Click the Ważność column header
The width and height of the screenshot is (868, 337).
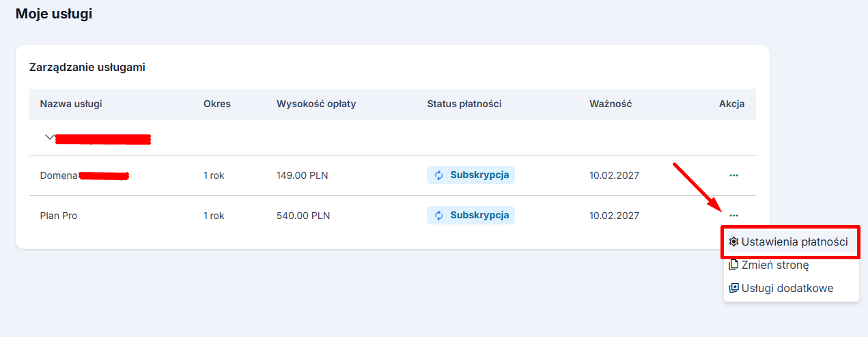point(611,104)
